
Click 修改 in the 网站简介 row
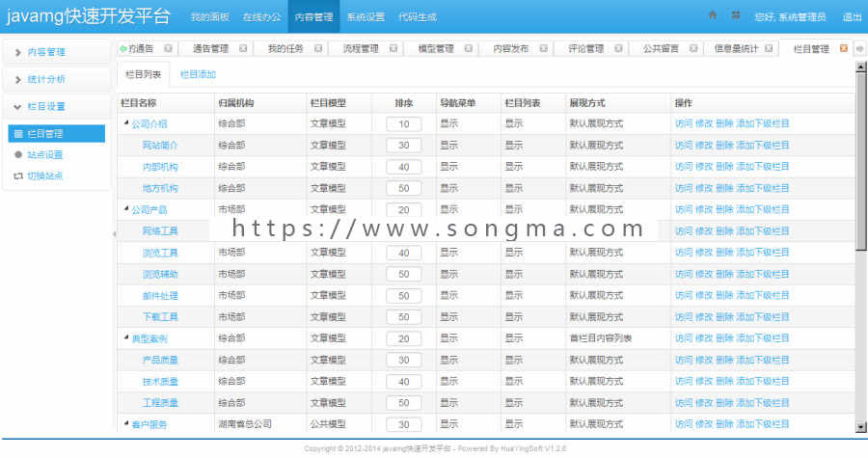pyautogui.click(x=704, y=145)
